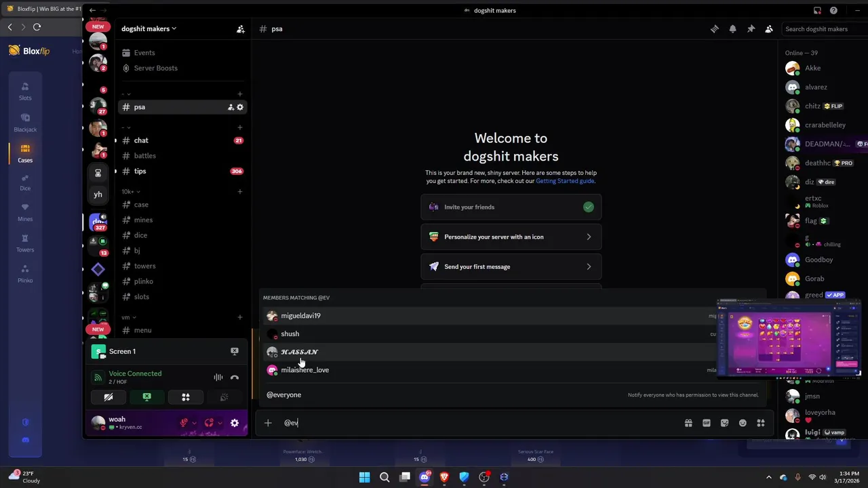Open apps launcher in message bar

tap(761, 423)
